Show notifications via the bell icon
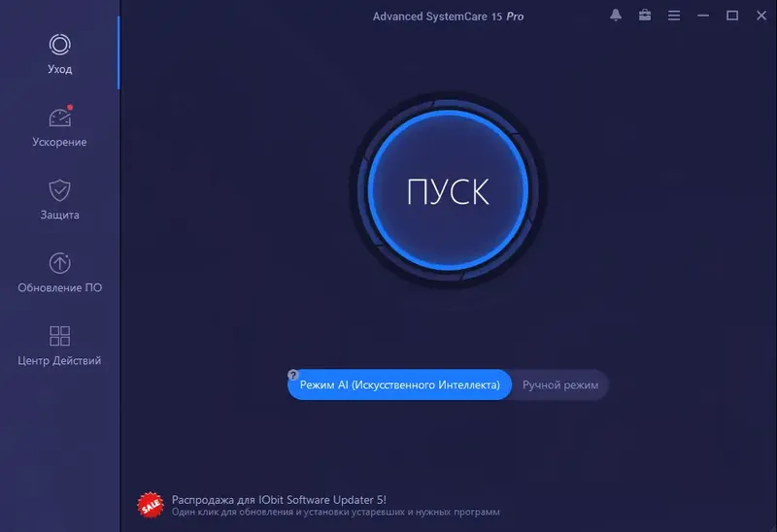Image resolution: width=777 pixels, height=532 pixels. point(616,16)
